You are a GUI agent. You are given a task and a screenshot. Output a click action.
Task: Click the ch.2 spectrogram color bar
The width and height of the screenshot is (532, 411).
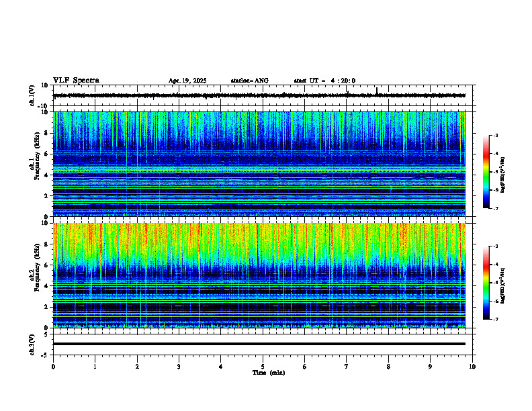pyautogui.click(x=486, y=283)
